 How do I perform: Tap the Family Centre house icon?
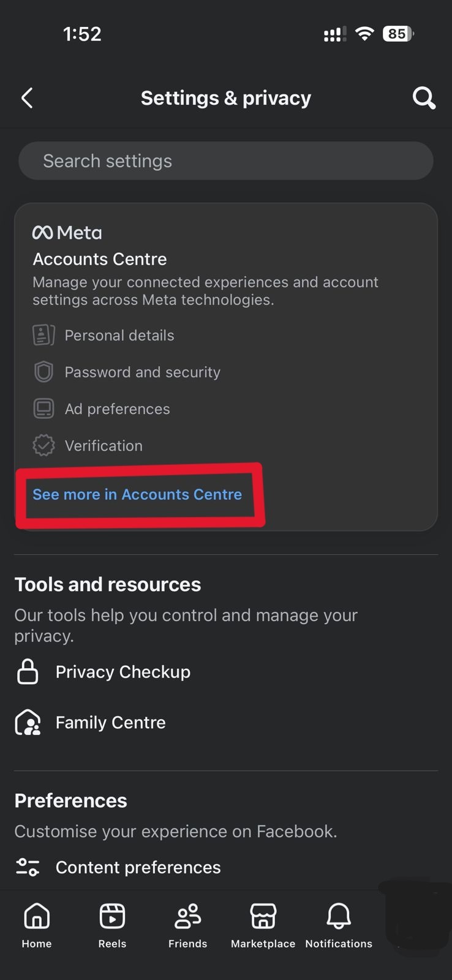pyautogui.click(x=28, y=723)
